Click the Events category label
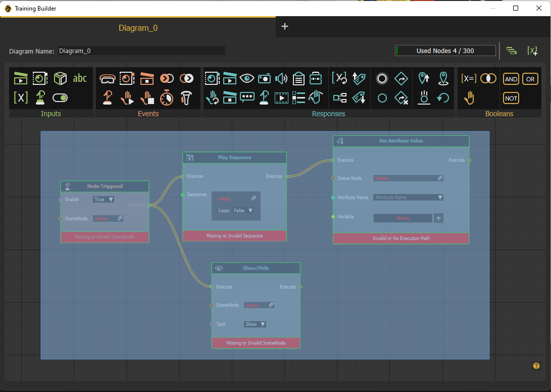 tap(148, 114)
